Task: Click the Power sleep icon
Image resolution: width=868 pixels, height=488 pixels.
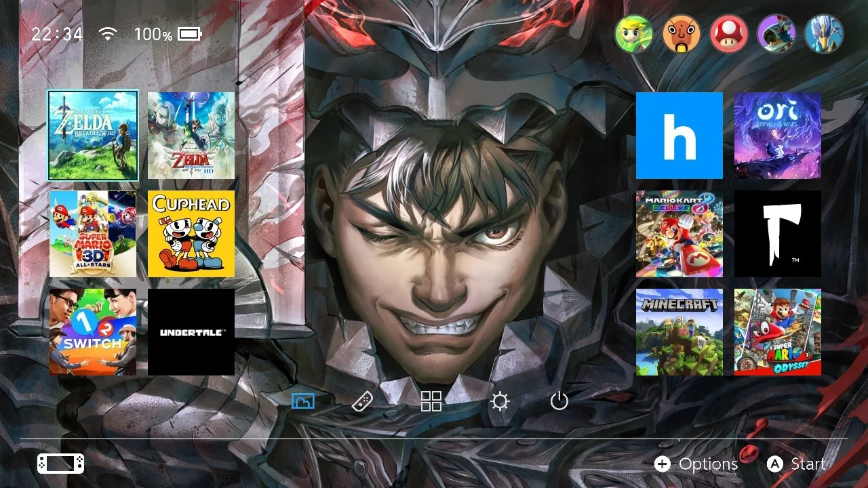Action: click(559, 401)
